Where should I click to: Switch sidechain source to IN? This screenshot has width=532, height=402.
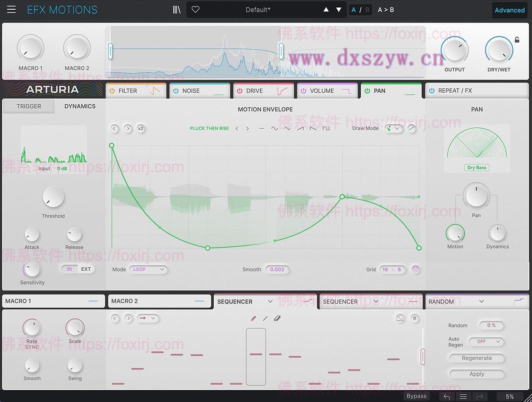69,269
